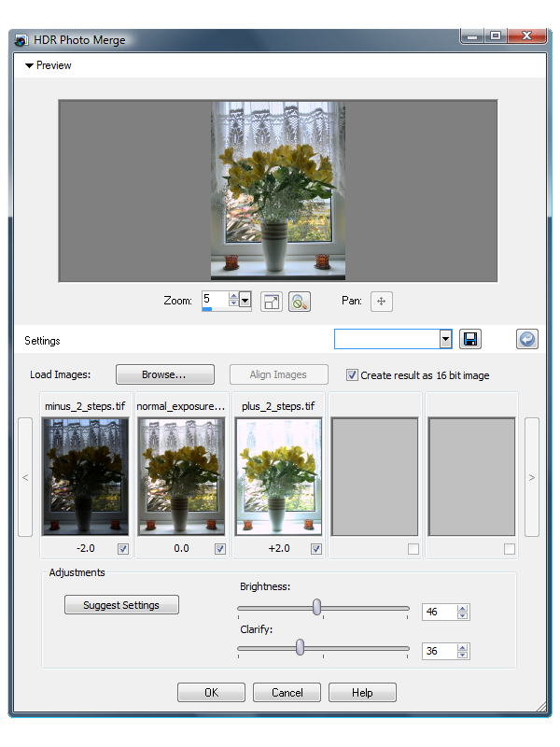Uncheck the minus_2_steps.tif checkbox

coord(123,549)
